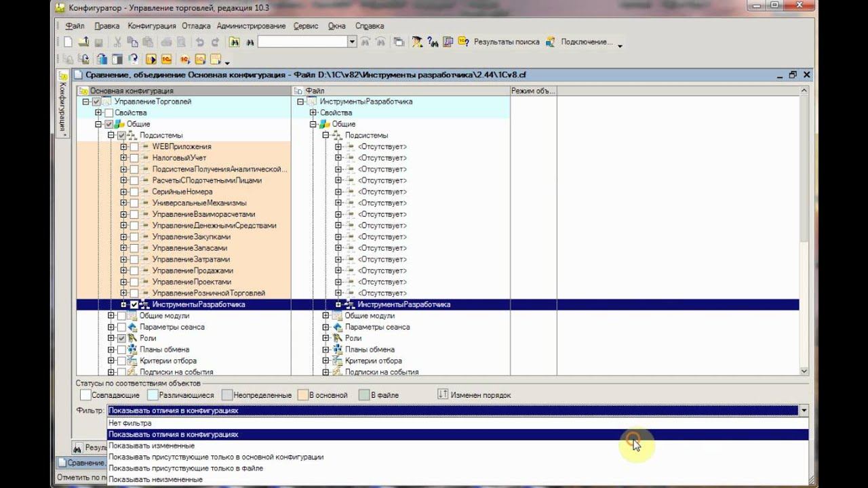Viewport: 868px width, 488px height.
Task: Click the Copy toolbar icon
Action: [133, 42]
